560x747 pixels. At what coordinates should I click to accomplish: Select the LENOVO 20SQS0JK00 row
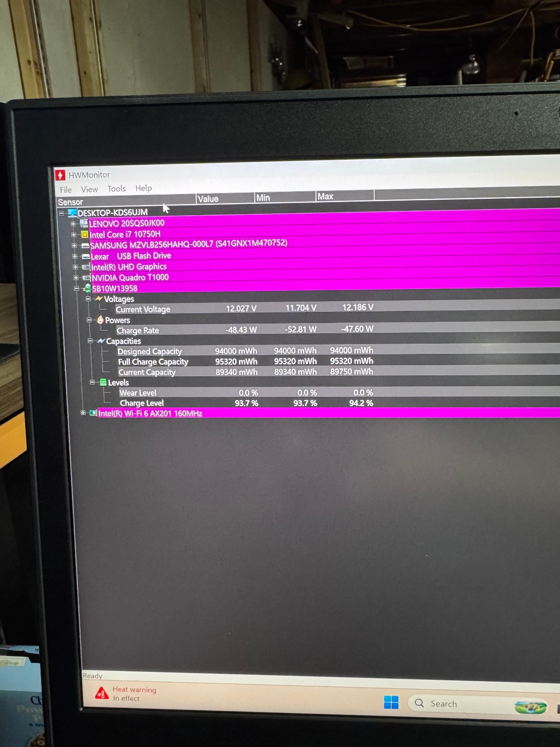(x=324, y=222)
